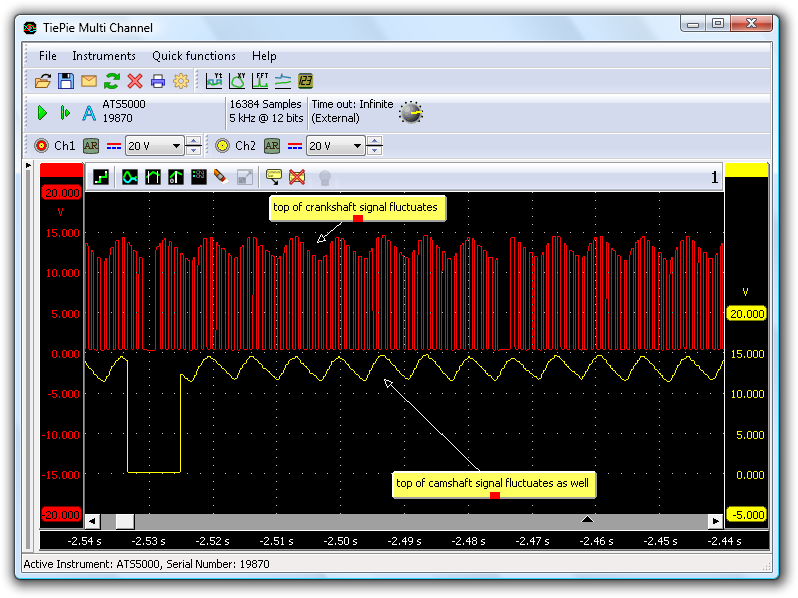Click the yellow Ch2 axis color bar

(747, 170)
